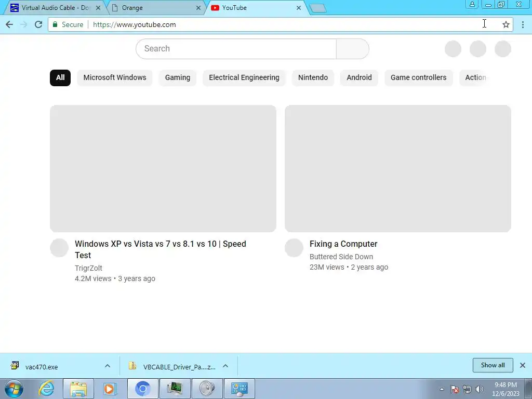532x399 pixels.
Task: Bookmark this page with the star icon
Action: (x=506, y=24)
